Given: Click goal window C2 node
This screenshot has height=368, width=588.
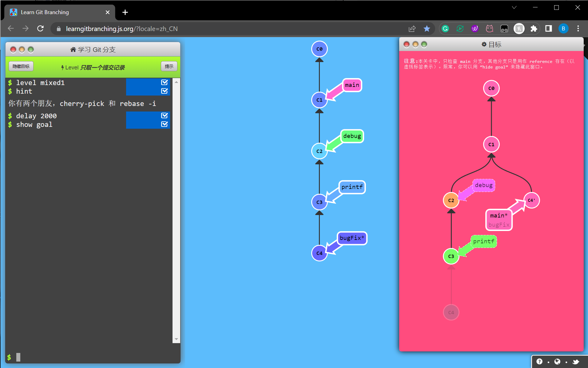Looking at the screenshot, I should coord(451,200).
